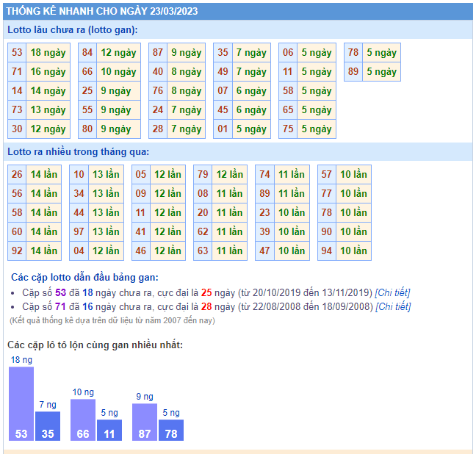Select the blue chart bar labeled 11

[109, 430]
